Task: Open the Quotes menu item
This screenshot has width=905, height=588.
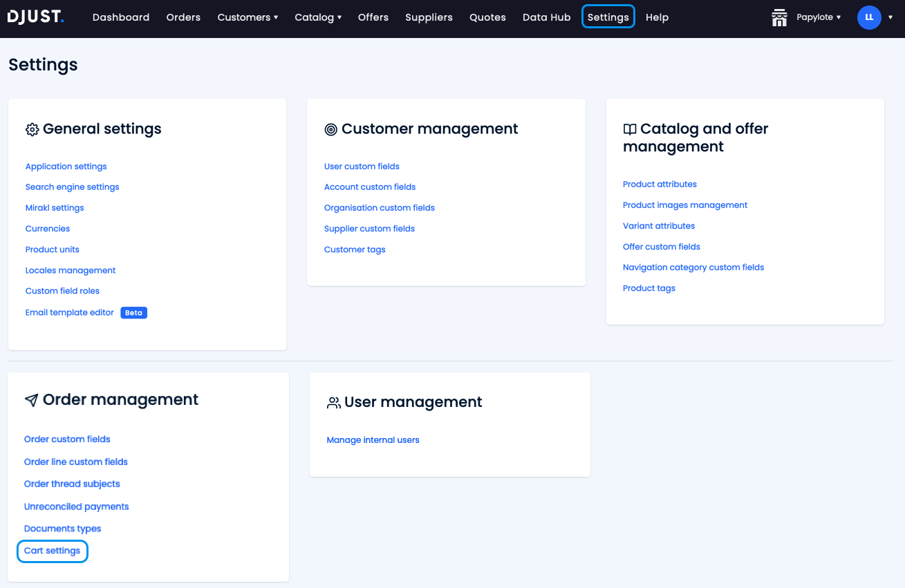Action: click(487, 17)
